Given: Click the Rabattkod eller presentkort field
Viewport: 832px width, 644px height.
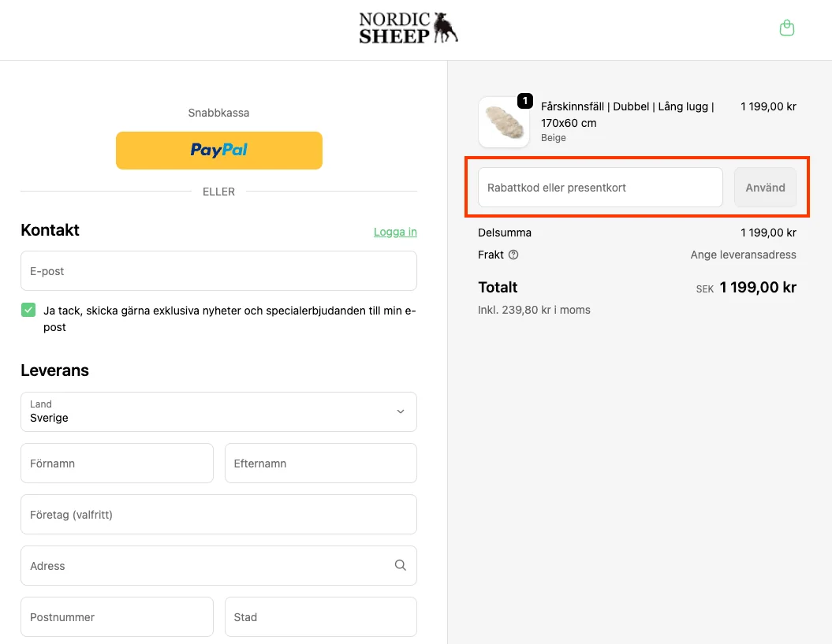Looking at the screenshot, I should [600, 188].
